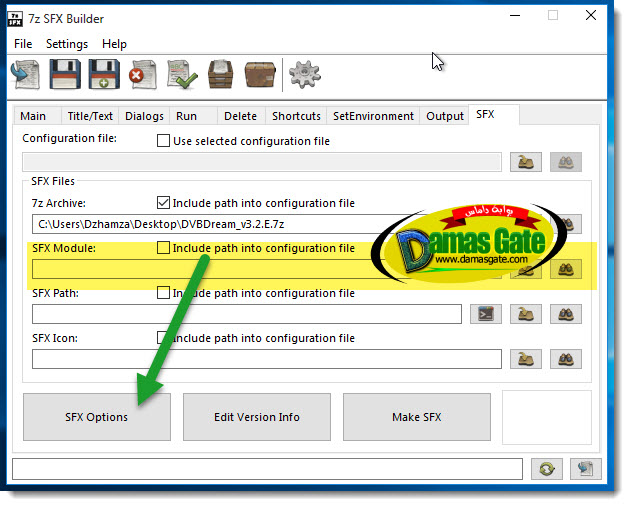Switch to the Shortcuts tab
Image resolution: width=629 pixels, height=506 pixels.
pyautogui.click(x=296, y=116)
